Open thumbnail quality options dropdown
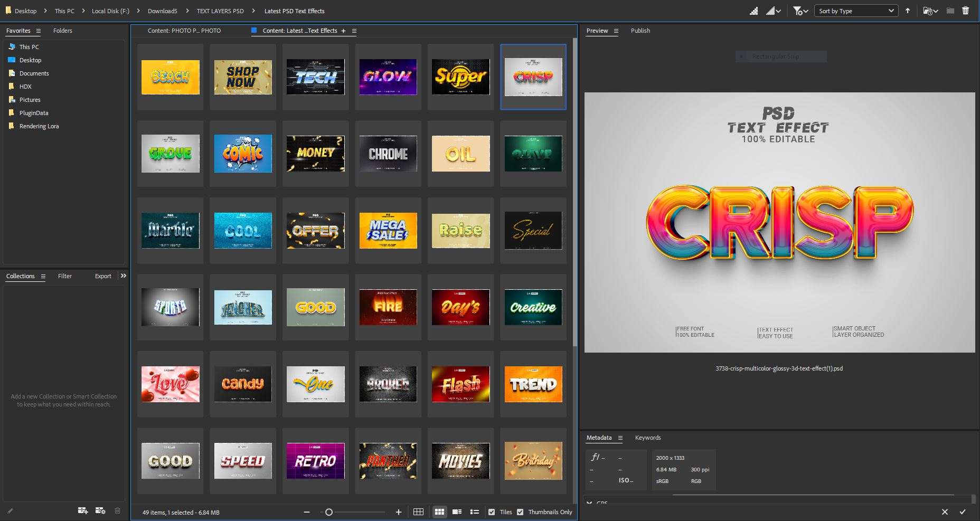Screen dimensions: 980x521 [774, 11]
